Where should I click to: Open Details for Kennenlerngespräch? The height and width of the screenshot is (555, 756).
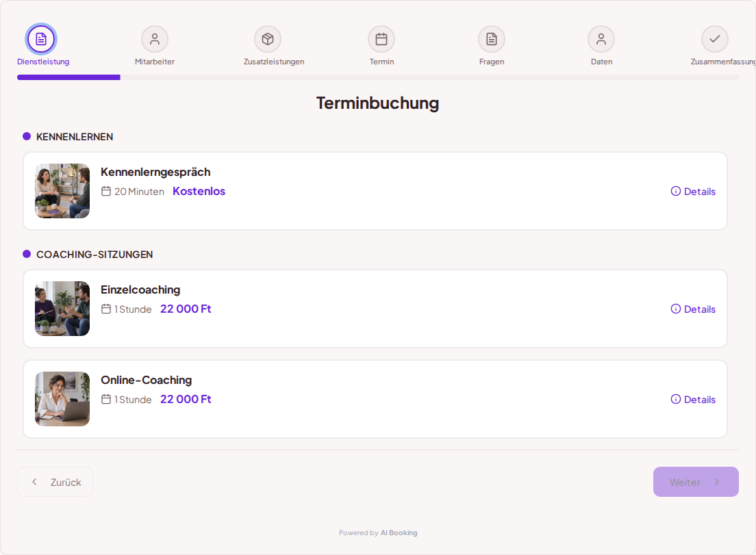[x=693, y=191]
